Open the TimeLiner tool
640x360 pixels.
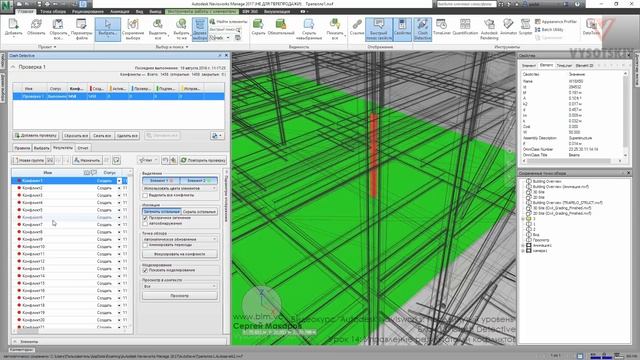click(x=441, y=24)
